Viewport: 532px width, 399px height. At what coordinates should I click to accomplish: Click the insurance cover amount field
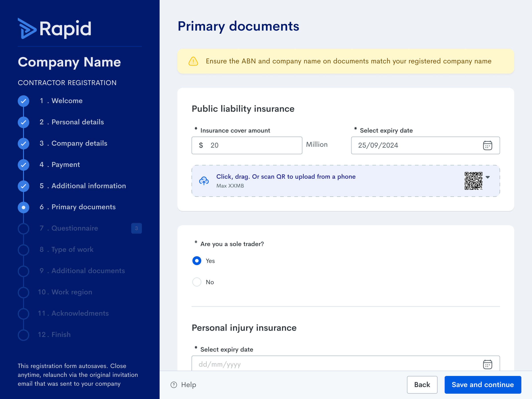click(x=246, y=145)
